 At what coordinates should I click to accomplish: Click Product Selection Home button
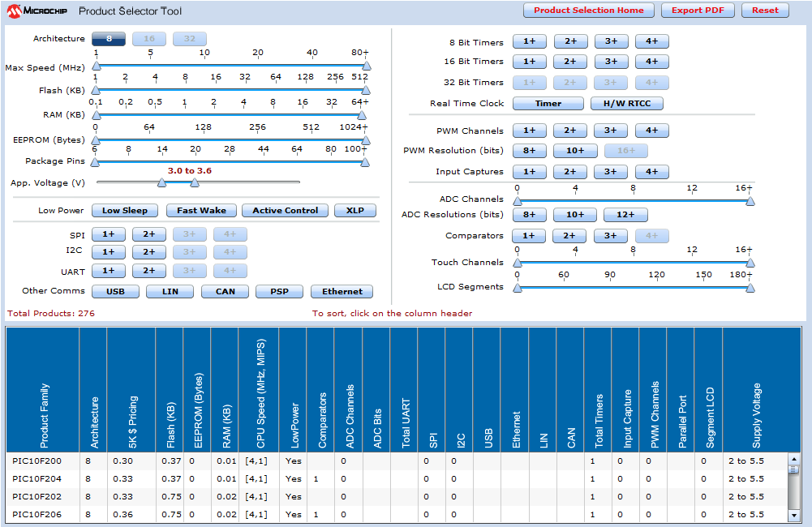point(588,11)
